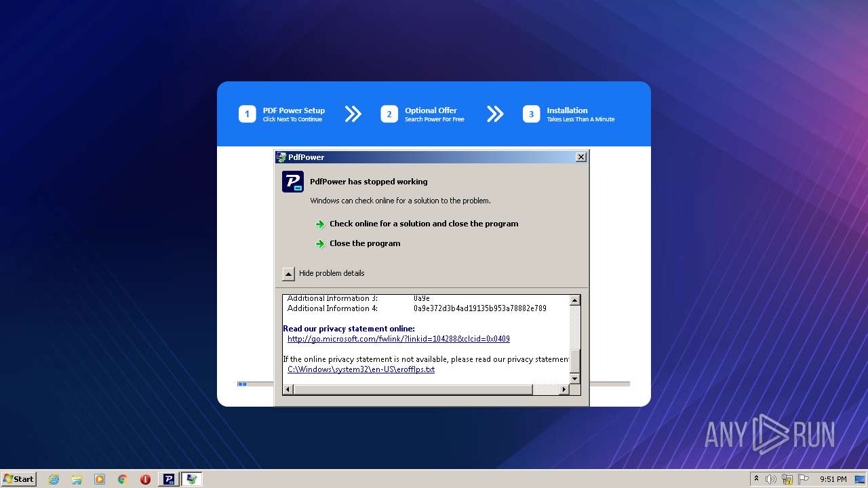Click the 9:51 PM system clock
868x488 pixels.
click(833, 479)
